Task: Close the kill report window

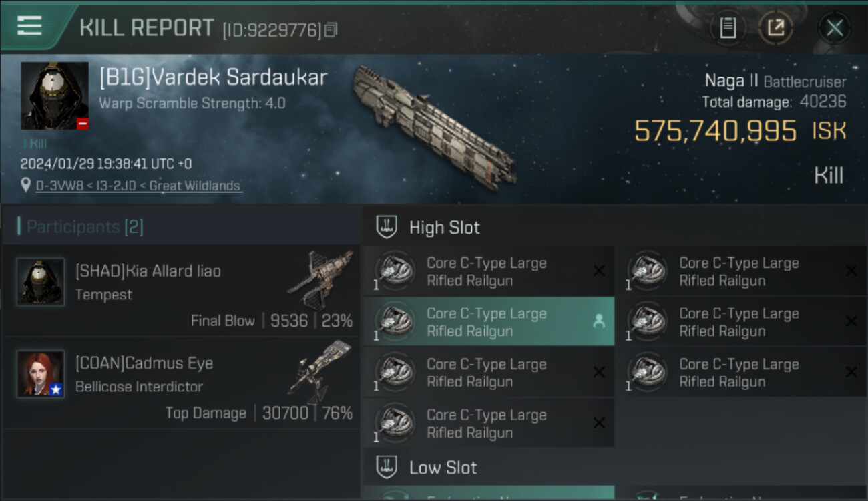Action: 834,28
